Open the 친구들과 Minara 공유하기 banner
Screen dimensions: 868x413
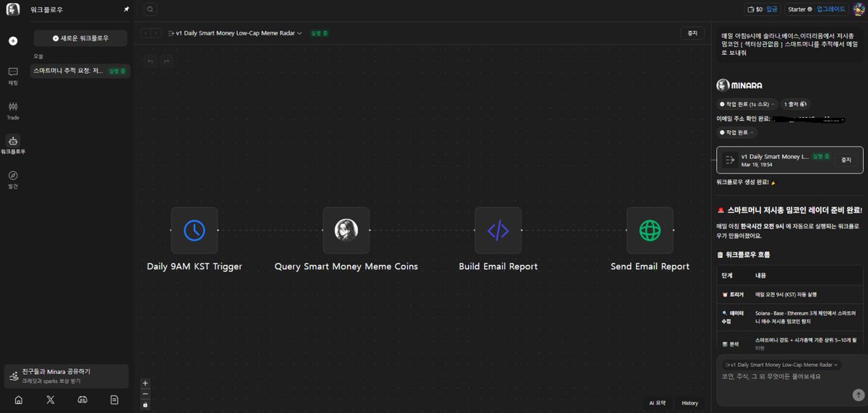66,375
